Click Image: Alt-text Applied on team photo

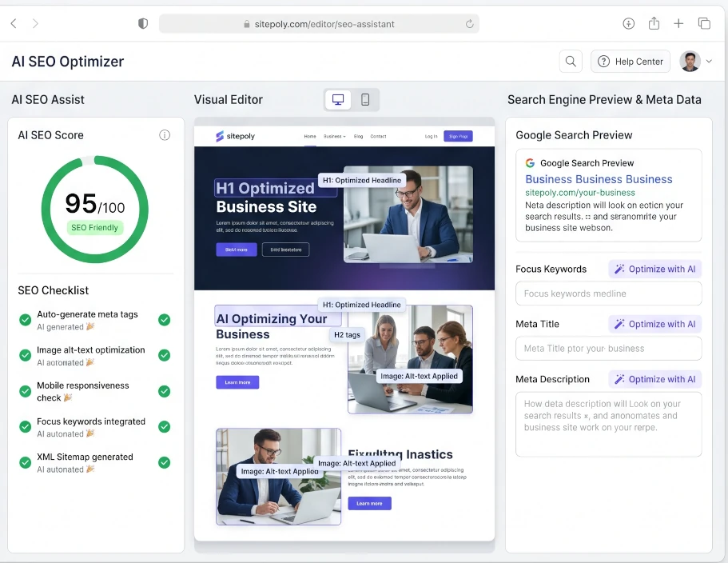click(x=420, y=376)
